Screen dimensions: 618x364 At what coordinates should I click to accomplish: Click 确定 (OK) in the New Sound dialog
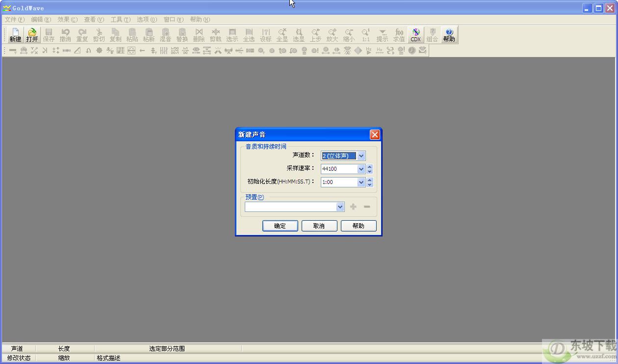click(x=280, y=226)
